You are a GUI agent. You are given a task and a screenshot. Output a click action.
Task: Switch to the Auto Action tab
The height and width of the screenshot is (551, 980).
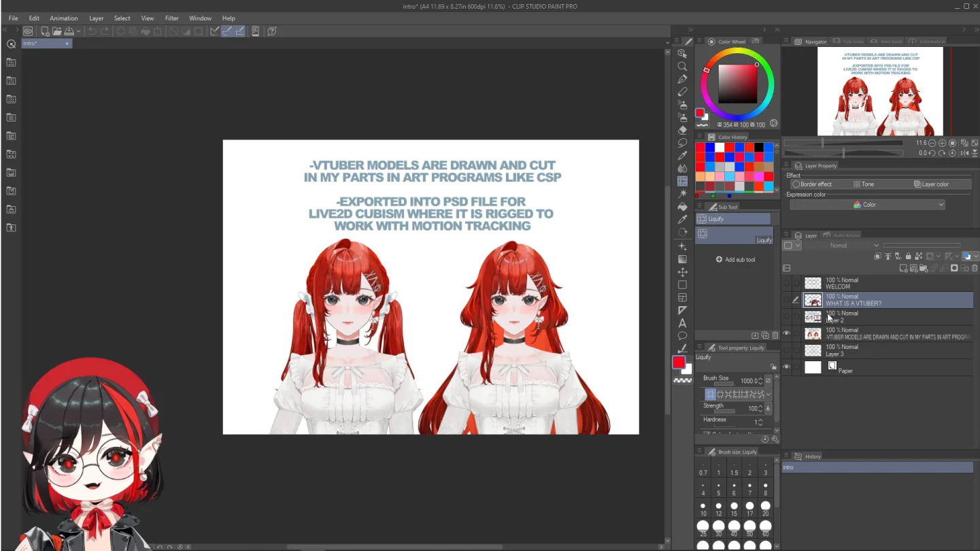click(x=843, y=235)
